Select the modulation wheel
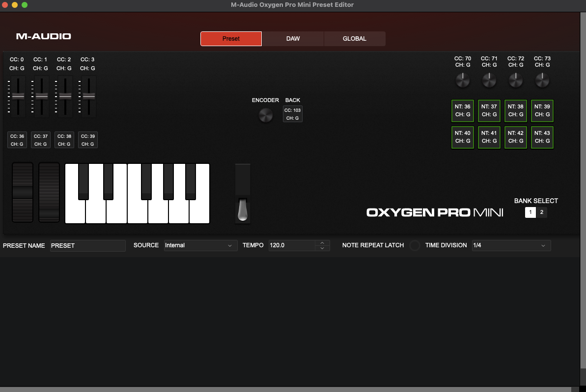Viewport: 586px width, 392px height. tap(49, 192)
